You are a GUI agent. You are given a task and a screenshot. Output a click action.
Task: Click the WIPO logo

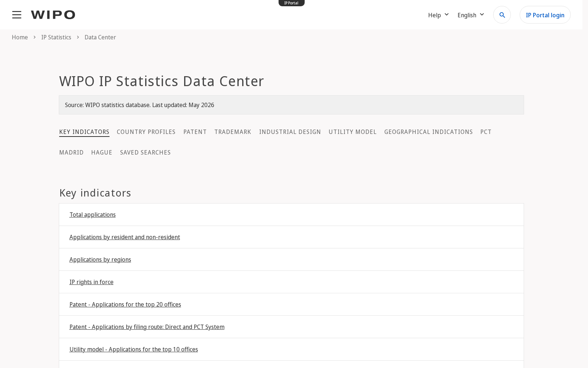coord(53,15)
